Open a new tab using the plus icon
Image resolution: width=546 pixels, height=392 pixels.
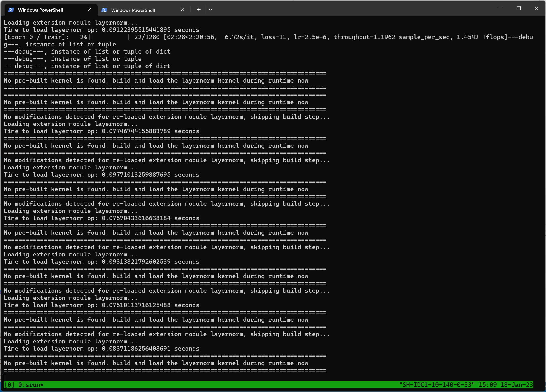[198, 9]
